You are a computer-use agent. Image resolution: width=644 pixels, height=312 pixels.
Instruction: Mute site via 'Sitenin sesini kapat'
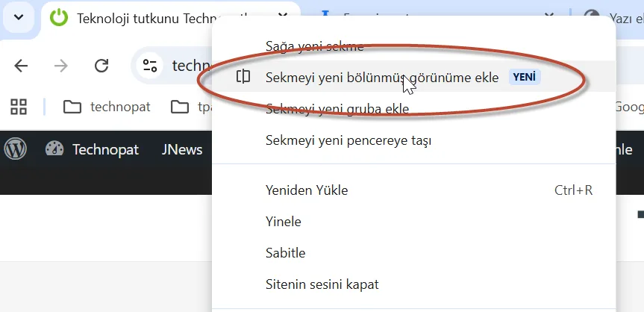322,284
